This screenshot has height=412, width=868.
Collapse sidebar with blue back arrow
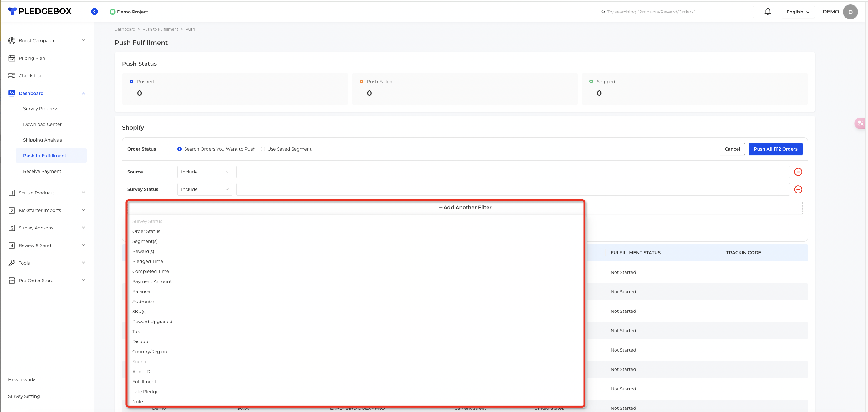[x=95, y=12]
